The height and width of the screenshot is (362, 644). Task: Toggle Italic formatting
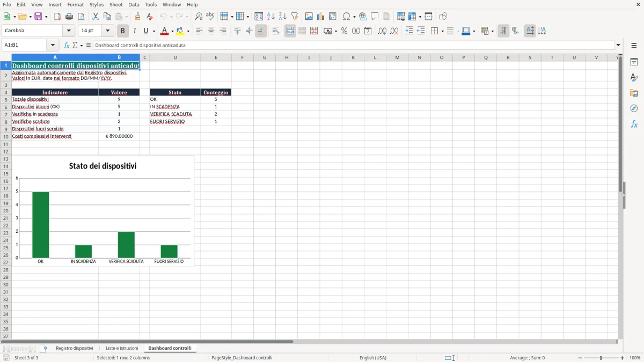click(x=135, y=31)
